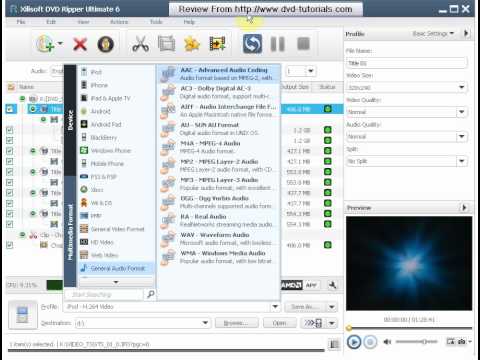Start ripping with the blue Convert icon

[252, 44]
